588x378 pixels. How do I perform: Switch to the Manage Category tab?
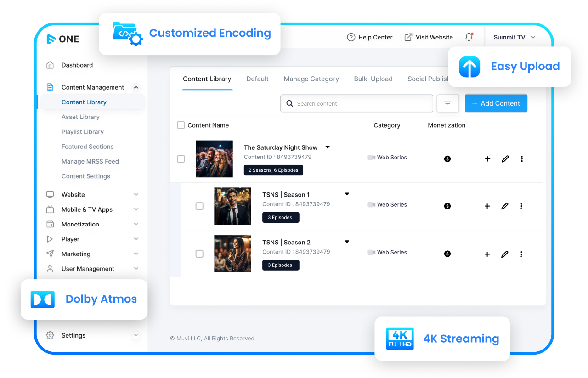[x=311, y=79]
